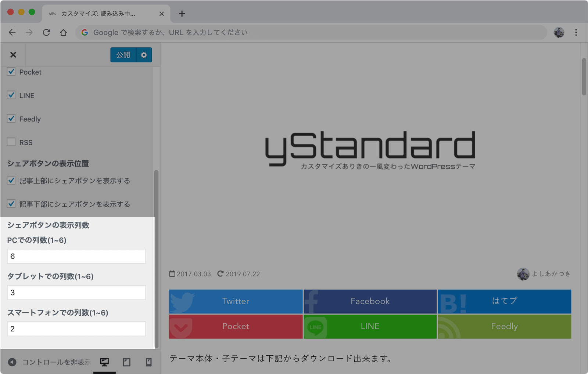
Task: Click the yStandard site logo
Action: point(370,150)
